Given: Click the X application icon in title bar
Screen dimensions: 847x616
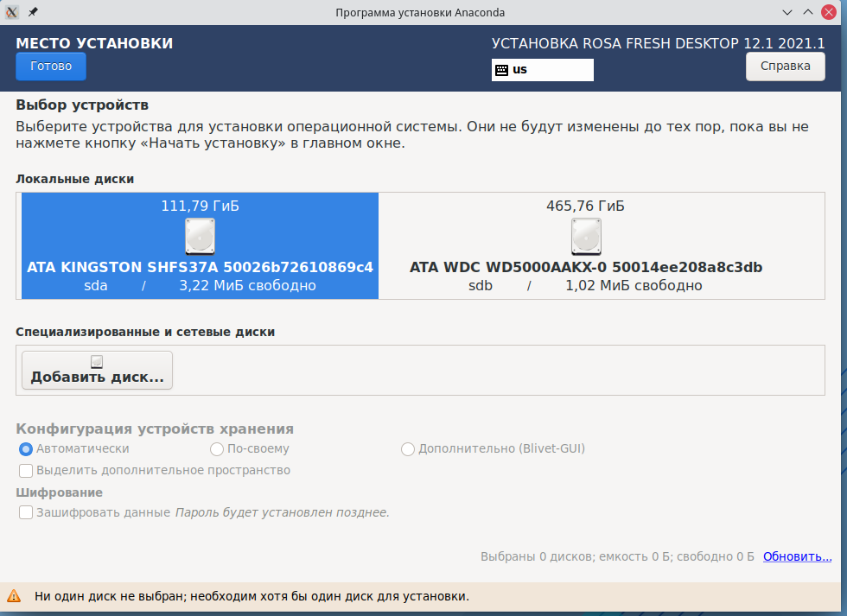Looking at the screenshot, I should click(x=11, y=12).
